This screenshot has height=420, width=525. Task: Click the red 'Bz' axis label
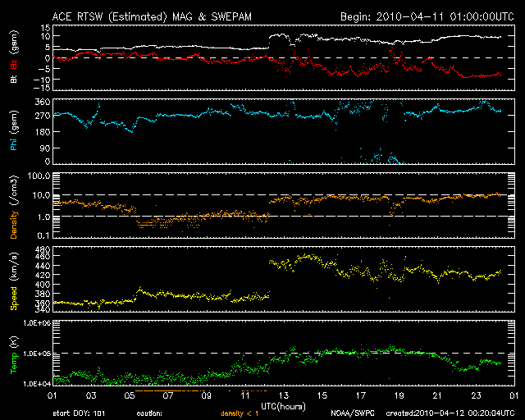13,64
